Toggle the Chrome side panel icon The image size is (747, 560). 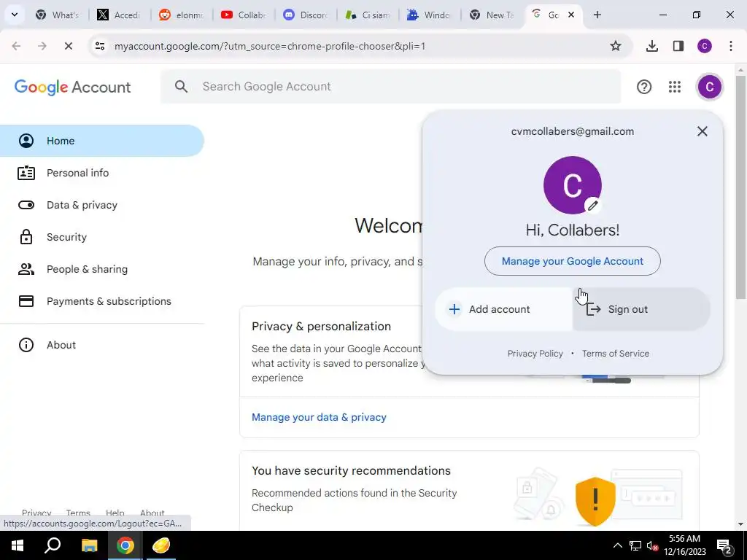678,46
